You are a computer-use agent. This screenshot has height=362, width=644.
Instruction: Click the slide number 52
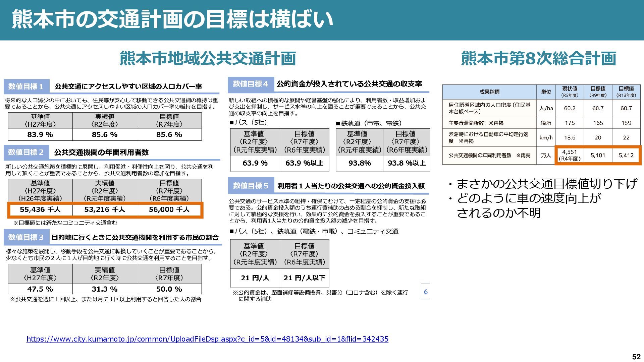[636, 357]
